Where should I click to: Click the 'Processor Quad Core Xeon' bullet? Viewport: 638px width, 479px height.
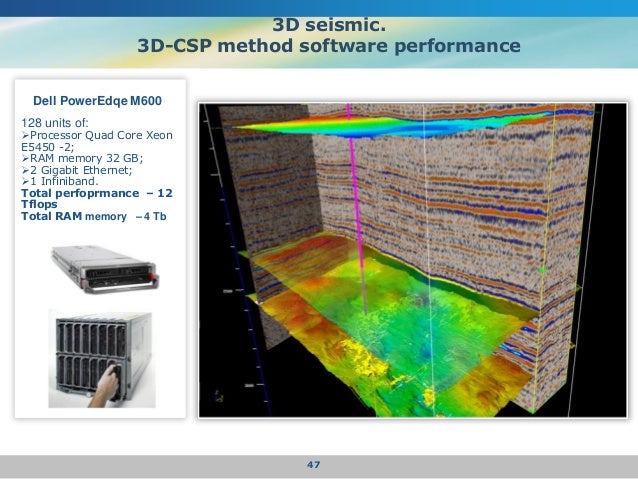coord(97,135)
